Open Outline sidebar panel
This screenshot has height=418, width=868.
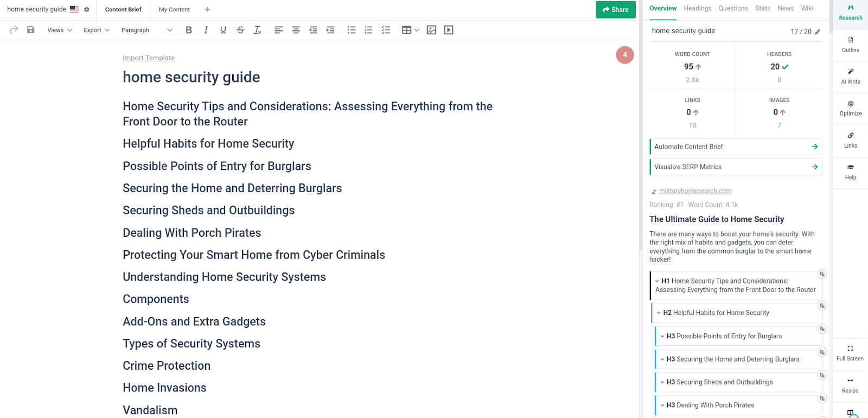pos(851,45)
